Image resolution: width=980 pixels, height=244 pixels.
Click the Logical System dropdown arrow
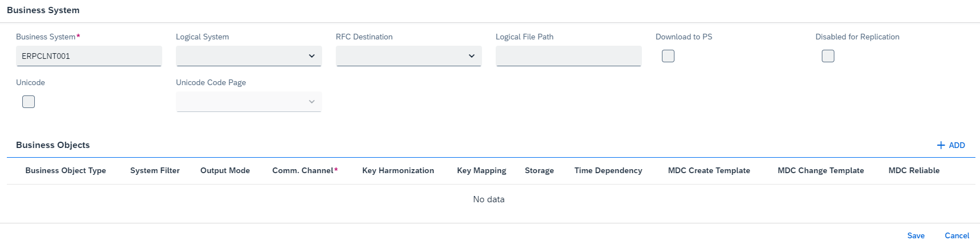pyautogui.click(x=312, y=56)
